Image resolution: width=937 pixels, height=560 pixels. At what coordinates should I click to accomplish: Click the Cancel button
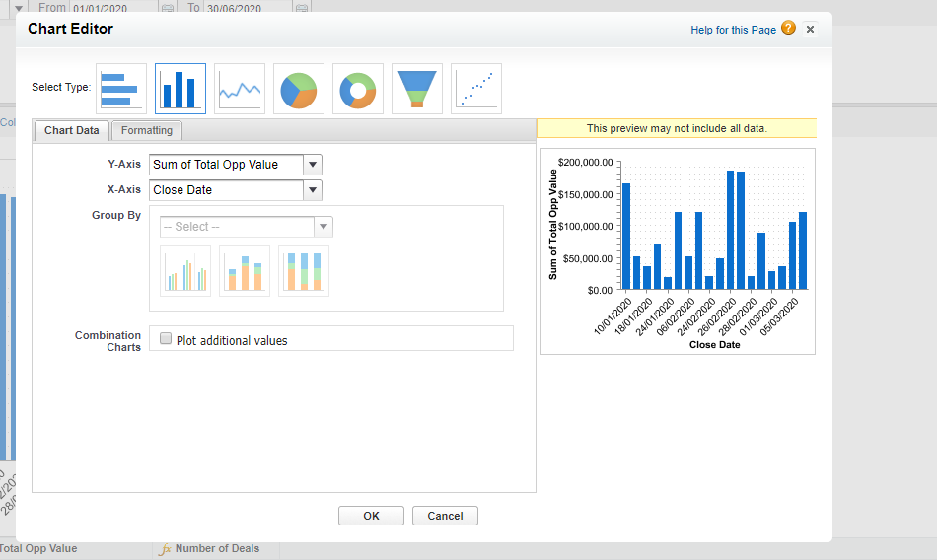coord(445,516)
